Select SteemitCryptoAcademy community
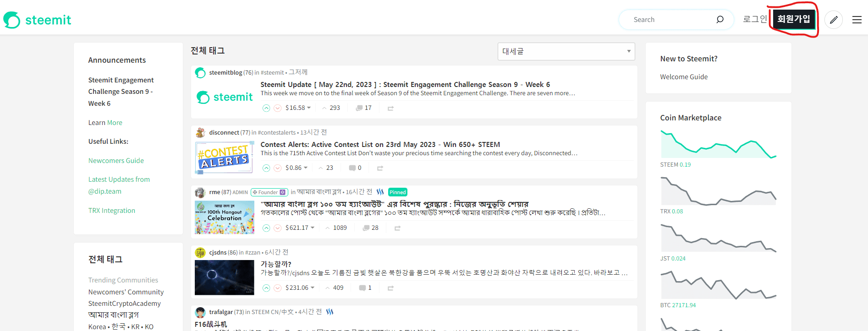This screenshot has height=331, width=868. (125, 304)
